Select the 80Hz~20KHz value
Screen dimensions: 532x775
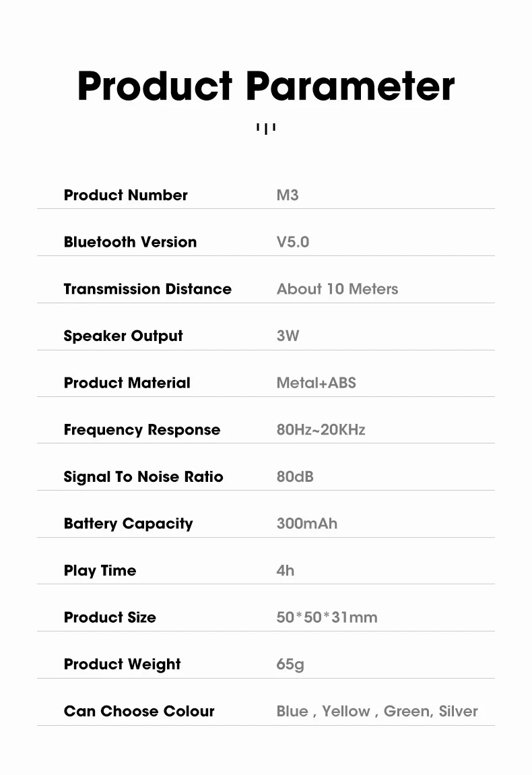click(321, 430)
